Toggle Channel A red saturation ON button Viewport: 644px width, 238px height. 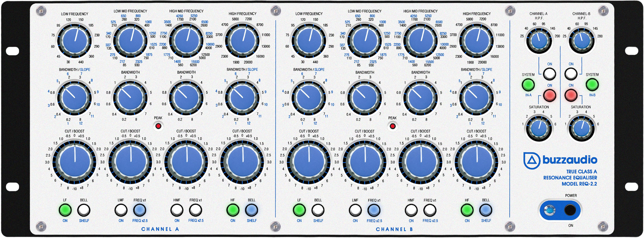(550, 95)
